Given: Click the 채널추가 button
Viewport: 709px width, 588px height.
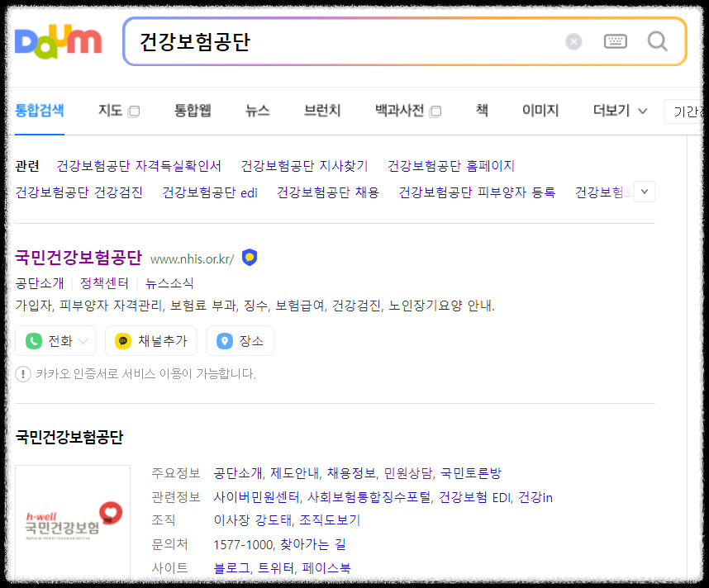Looking at the screenshot, I should point(151,341).
